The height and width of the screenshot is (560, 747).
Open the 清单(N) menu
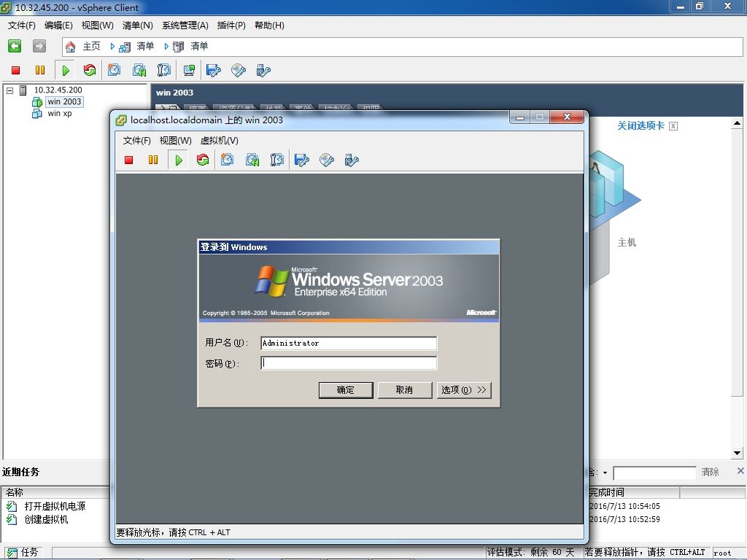click(x=137, y=26)
